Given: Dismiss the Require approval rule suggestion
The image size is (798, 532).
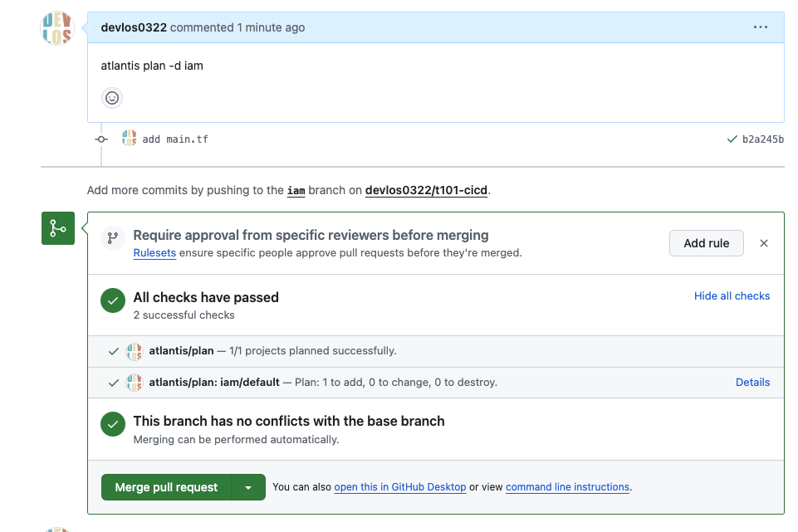Looking at the screenshot, I should click(764, 243).
